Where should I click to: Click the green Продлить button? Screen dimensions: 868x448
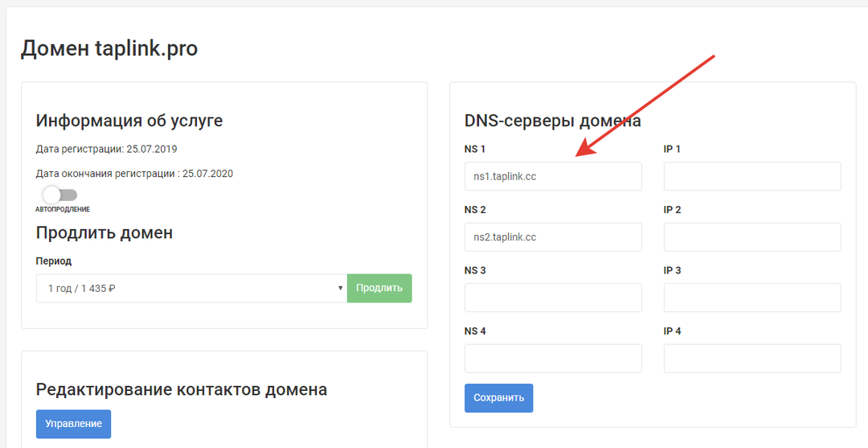click(379, 288)
